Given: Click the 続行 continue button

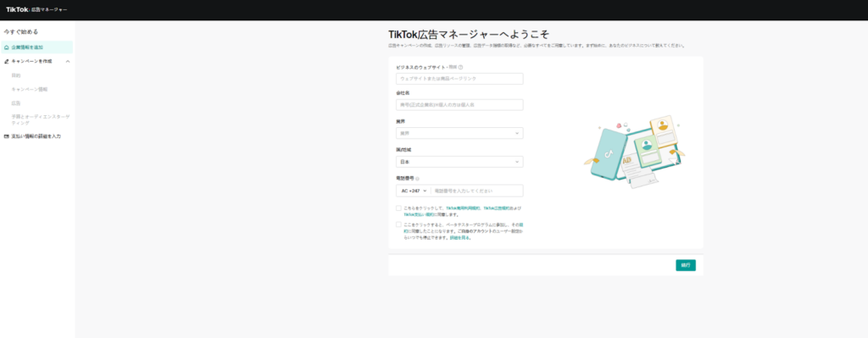Looking at the screenshot, I should point(685,265).
